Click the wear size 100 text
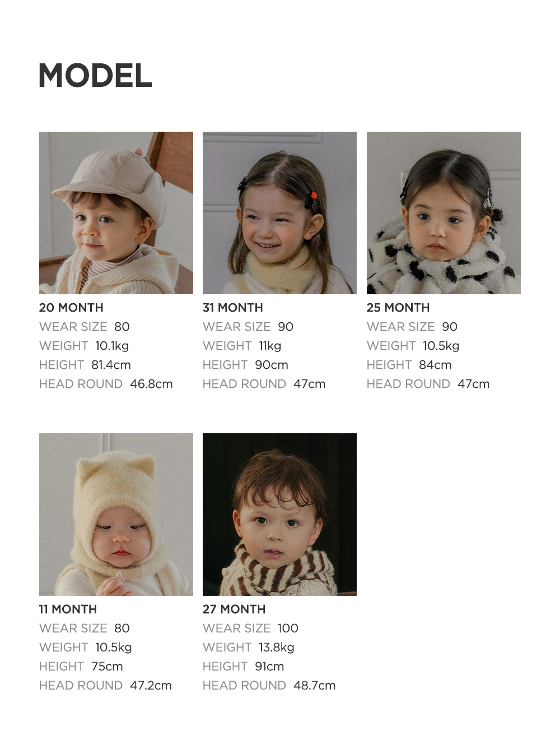The height and width of the screenshot is (746, 560). [250, 628]
